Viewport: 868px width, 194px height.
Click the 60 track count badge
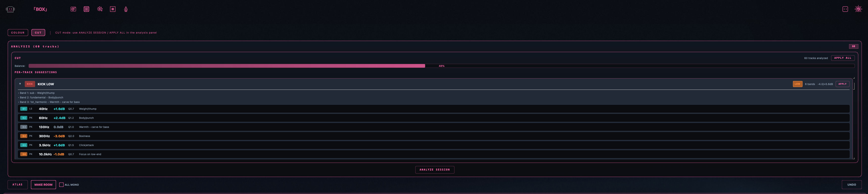point(854,46)
